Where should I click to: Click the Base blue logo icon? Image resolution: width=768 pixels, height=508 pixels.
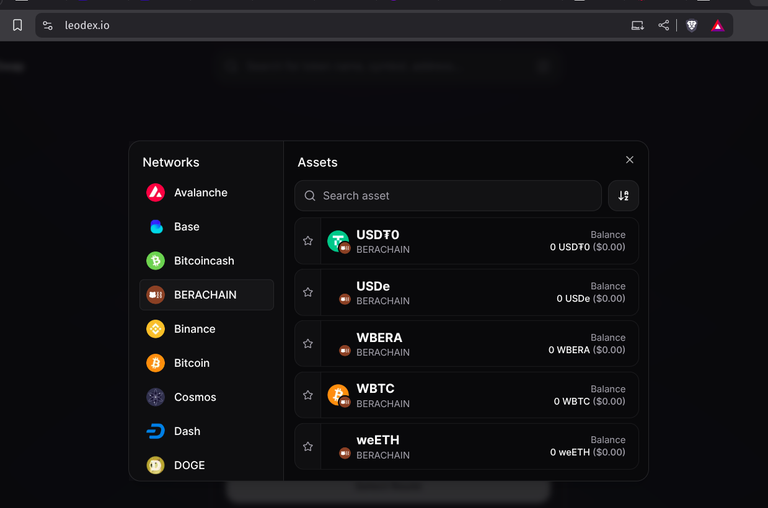coord(156,227)
